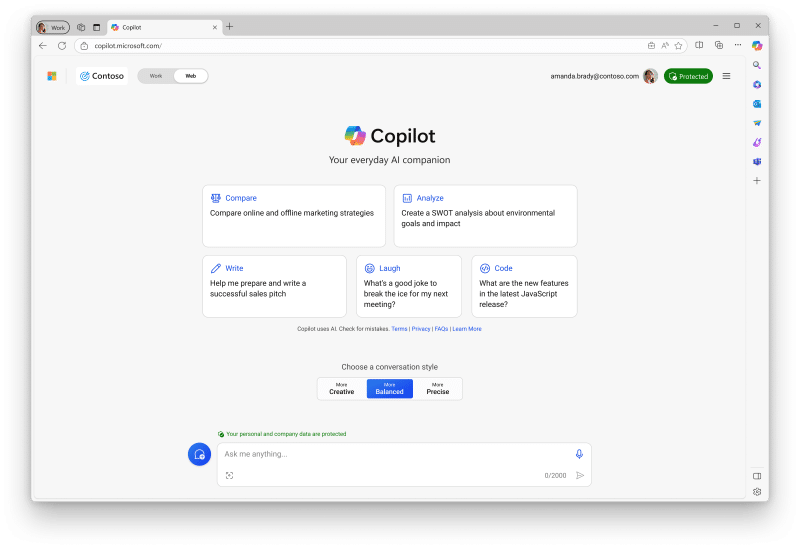Screen dimensions: 800x548
Task: Add a sidebar app with plus icon
Action: pos(757,181)
